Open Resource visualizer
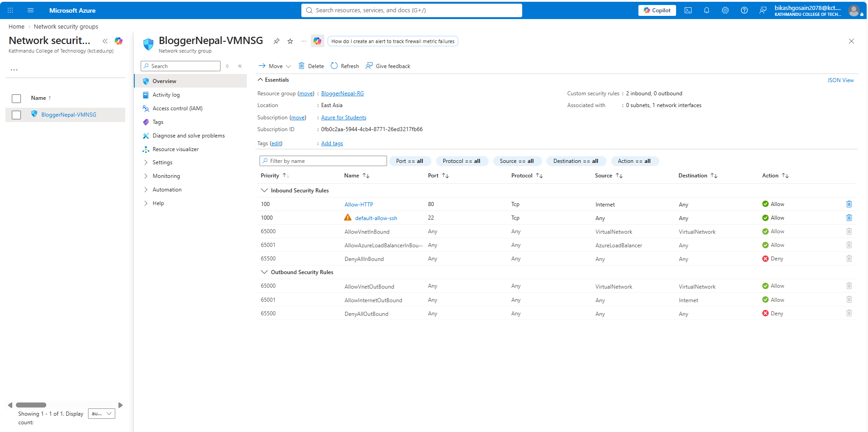Viewport: 868px width, 432px height. pyautogui.click(x=176, y=149)
